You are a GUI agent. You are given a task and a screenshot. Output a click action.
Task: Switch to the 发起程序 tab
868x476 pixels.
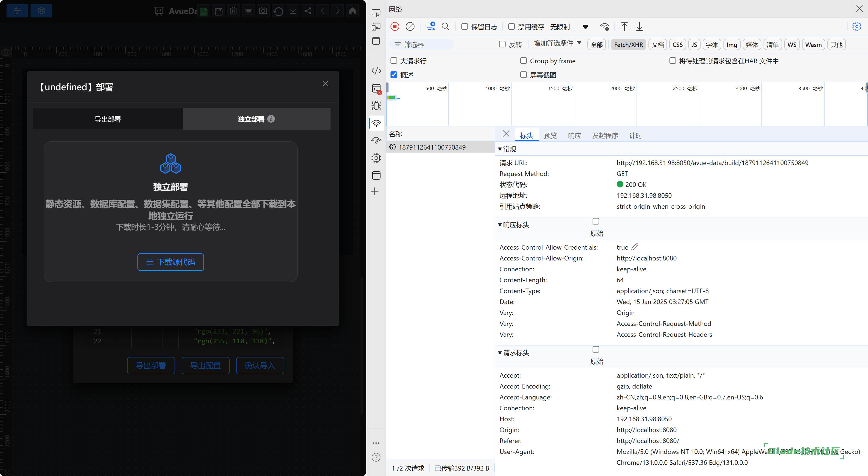(x=605, y=135)
